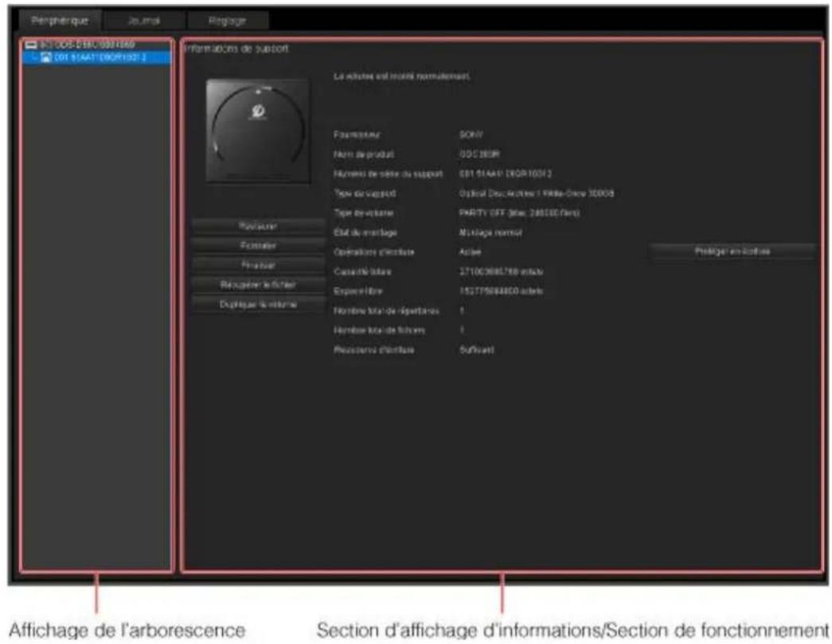Click the free space value in octets
This screenshot has width=832, height=644.
pos(501,292)
